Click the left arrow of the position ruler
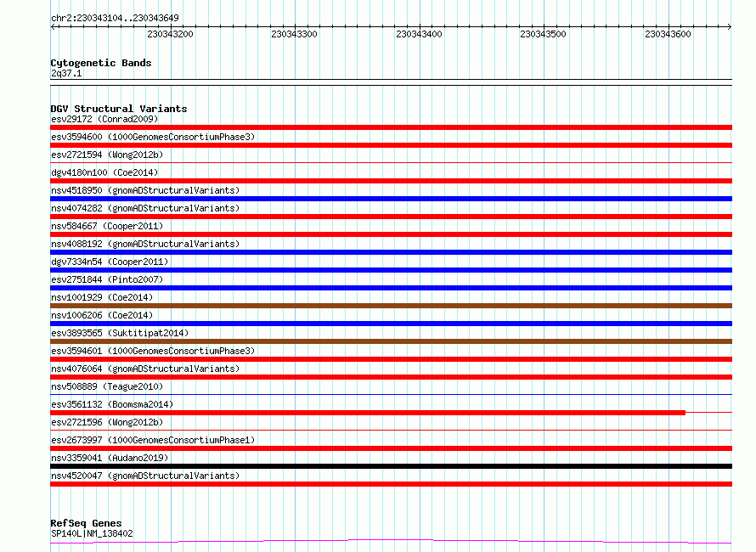Viewport: 756px width, 552px height. click(x=53, y=27)
